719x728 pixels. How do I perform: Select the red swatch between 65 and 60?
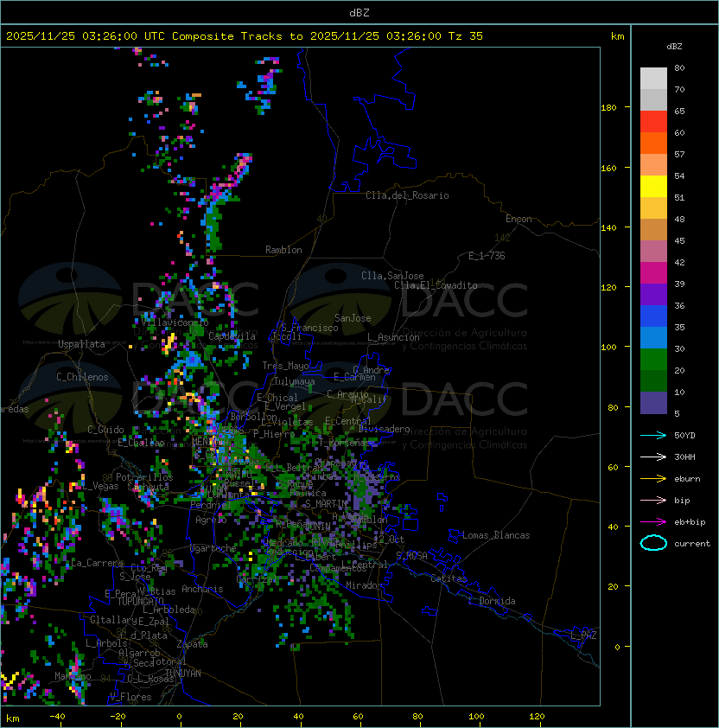coord(653,122)
